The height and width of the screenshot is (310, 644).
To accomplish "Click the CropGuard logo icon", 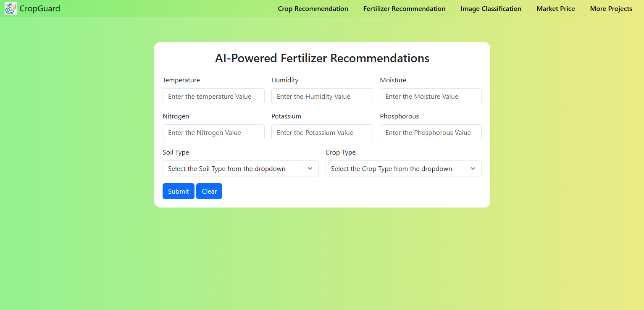I will click(x=11, y=8).
